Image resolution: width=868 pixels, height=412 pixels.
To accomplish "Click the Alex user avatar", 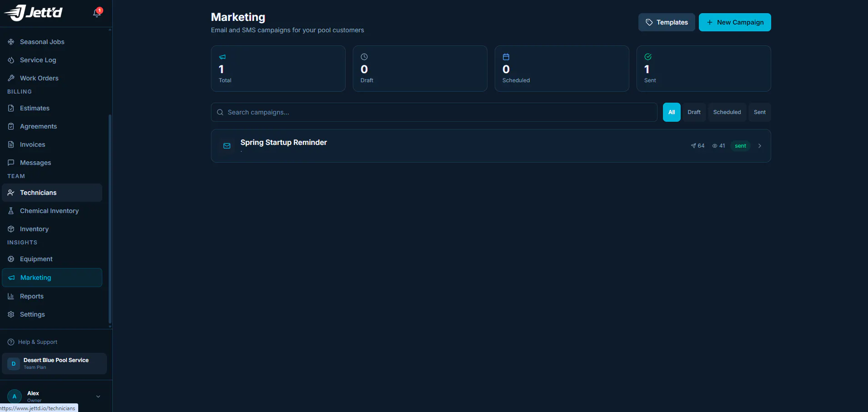I will point(15,396).
